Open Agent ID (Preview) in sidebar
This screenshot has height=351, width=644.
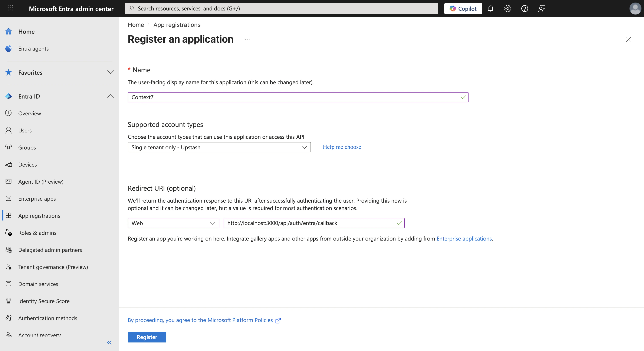click(41, 181)
